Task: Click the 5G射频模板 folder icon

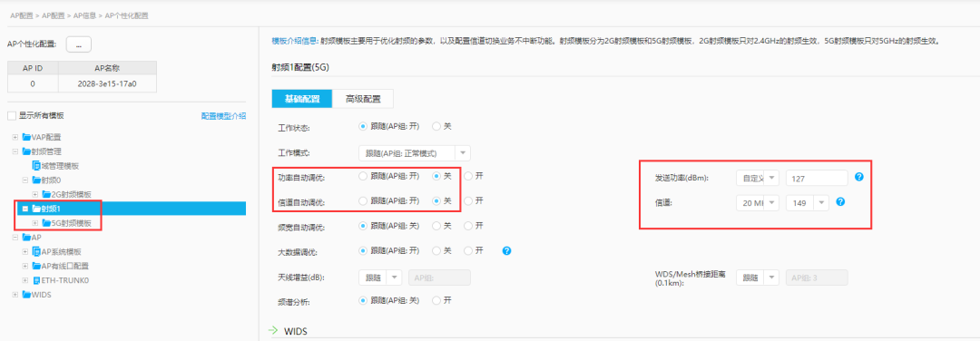Action: point(46,223)
